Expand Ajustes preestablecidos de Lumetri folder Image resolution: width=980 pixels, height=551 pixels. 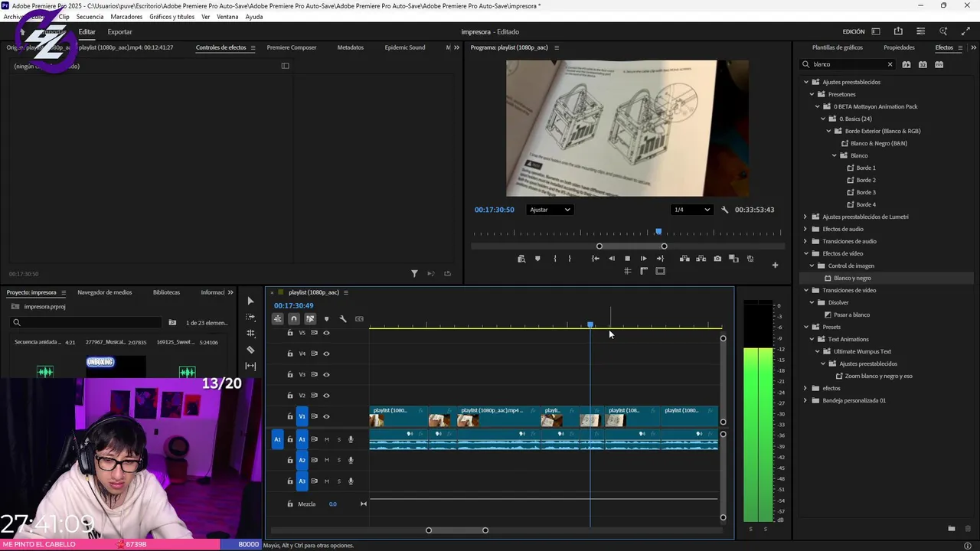point(805,217)
